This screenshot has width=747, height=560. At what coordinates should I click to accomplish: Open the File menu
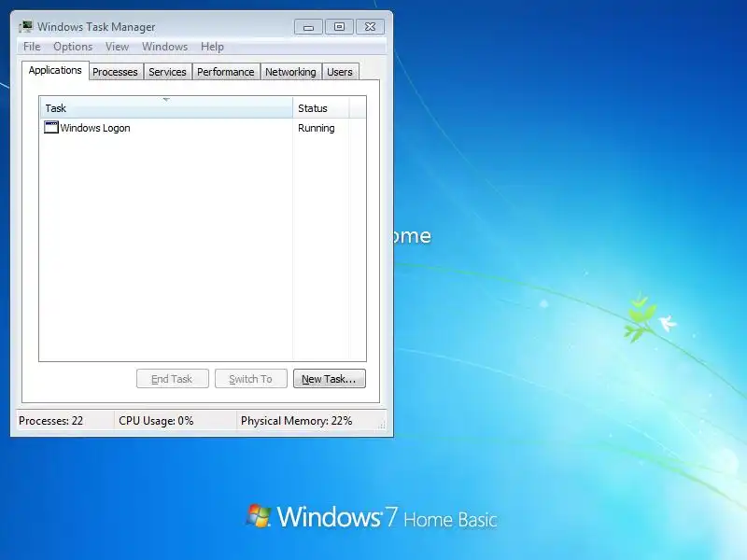(32, 46)
